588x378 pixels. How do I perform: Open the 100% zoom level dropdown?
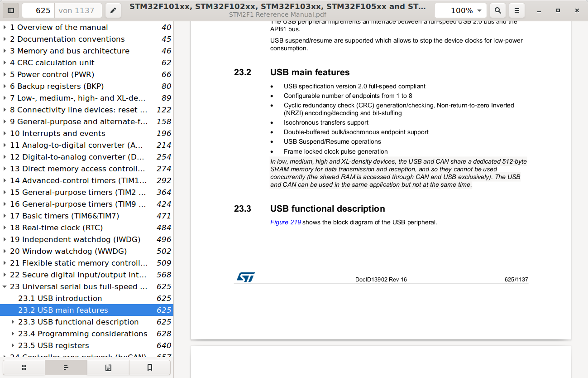point(461,10)
